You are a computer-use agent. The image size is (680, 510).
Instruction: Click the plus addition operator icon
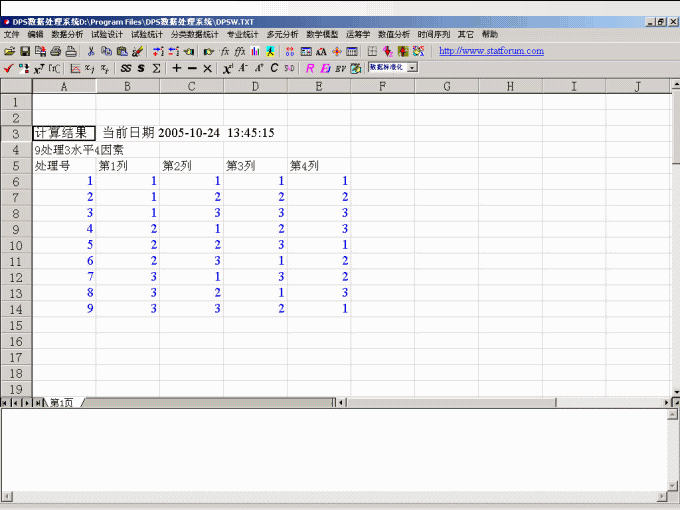(176, 68)
